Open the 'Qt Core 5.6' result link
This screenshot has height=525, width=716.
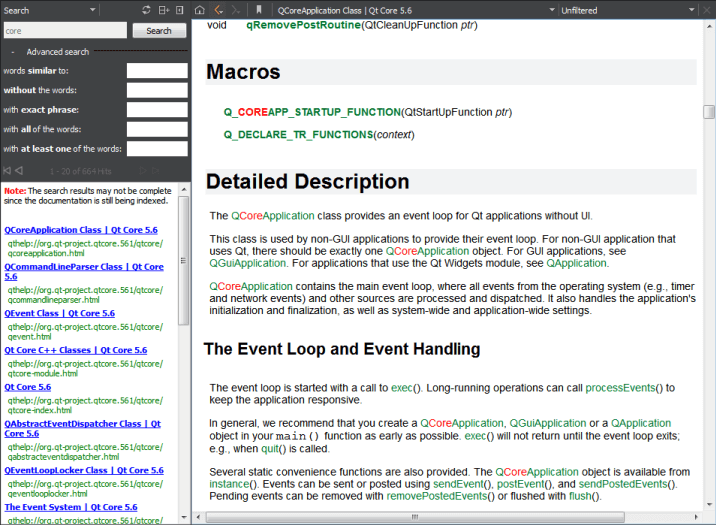pos(27,387)
